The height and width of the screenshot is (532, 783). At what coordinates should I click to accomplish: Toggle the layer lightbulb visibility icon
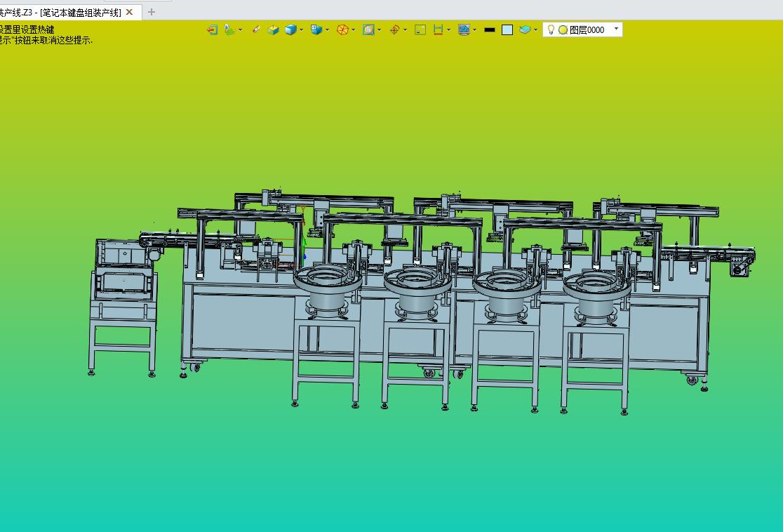click(x=551, y=29)
